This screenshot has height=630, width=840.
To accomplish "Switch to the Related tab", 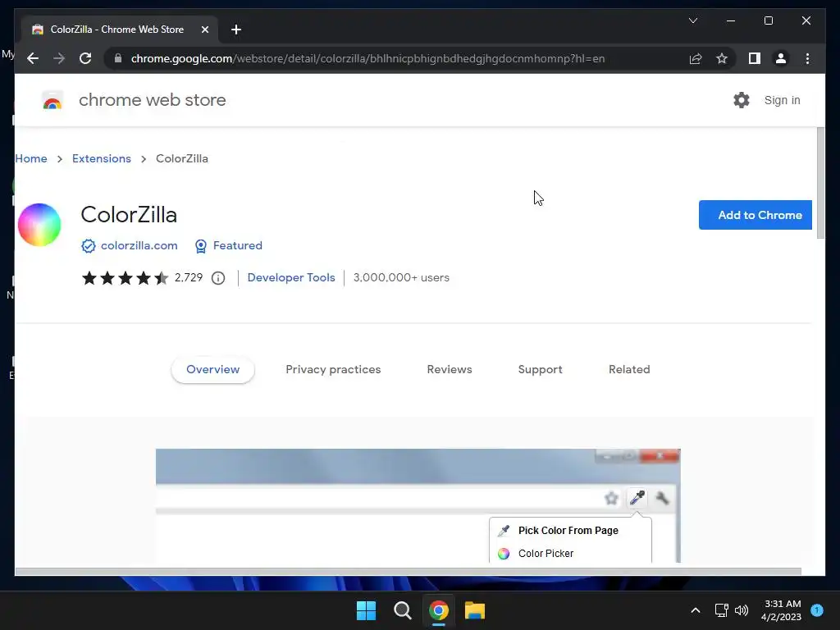I will [629, 370].
